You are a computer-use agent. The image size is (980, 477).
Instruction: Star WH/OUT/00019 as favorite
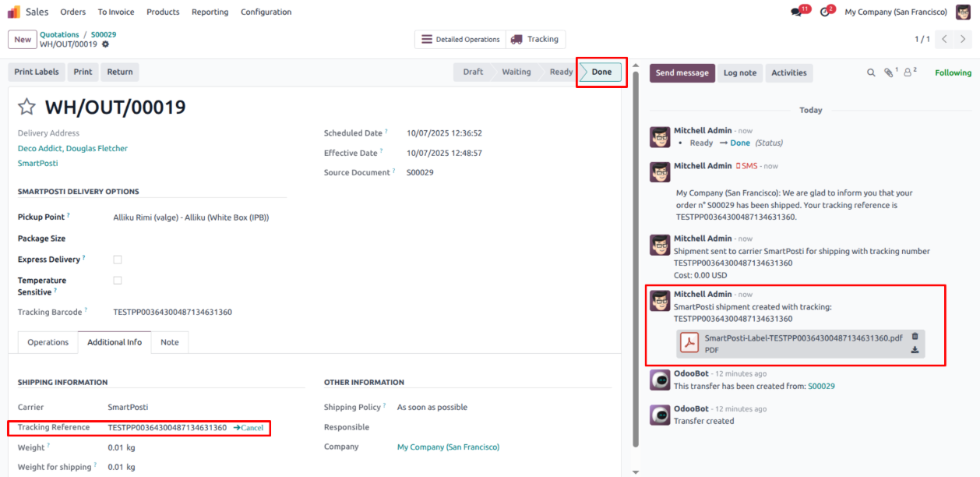27,108
